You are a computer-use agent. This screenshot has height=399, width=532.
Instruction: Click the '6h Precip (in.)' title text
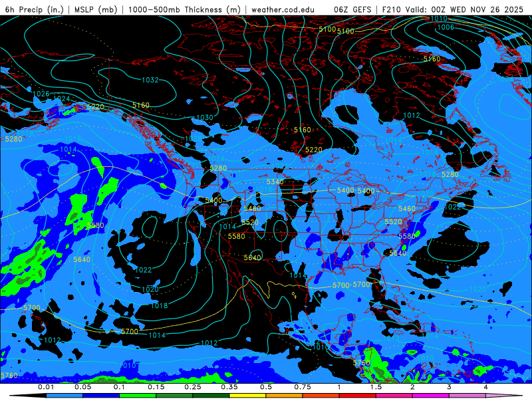click(x=35, y=9)
